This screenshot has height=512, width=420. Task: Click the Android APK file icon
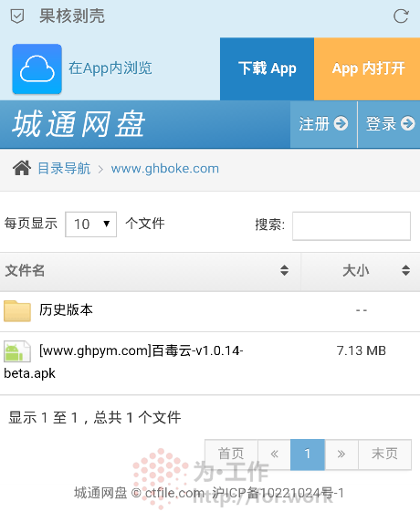[x=17, y=351]
